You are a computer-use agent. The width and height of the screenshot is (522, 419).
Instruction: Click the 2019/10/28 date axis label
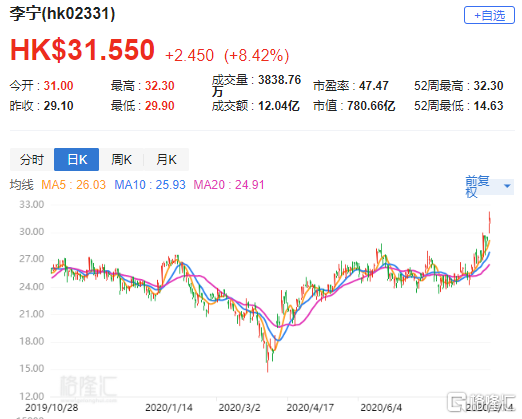52,407
